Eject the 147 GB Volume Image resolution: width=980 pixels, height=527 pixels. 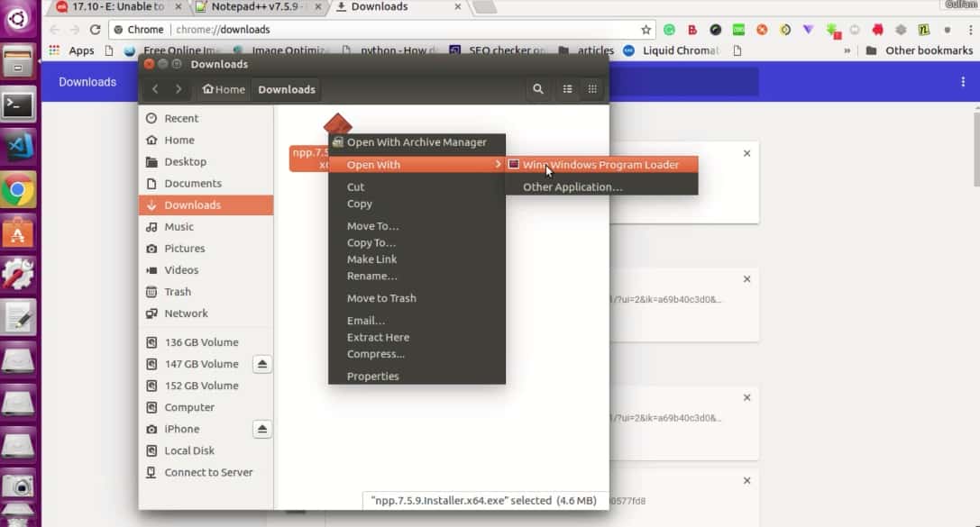261,364
